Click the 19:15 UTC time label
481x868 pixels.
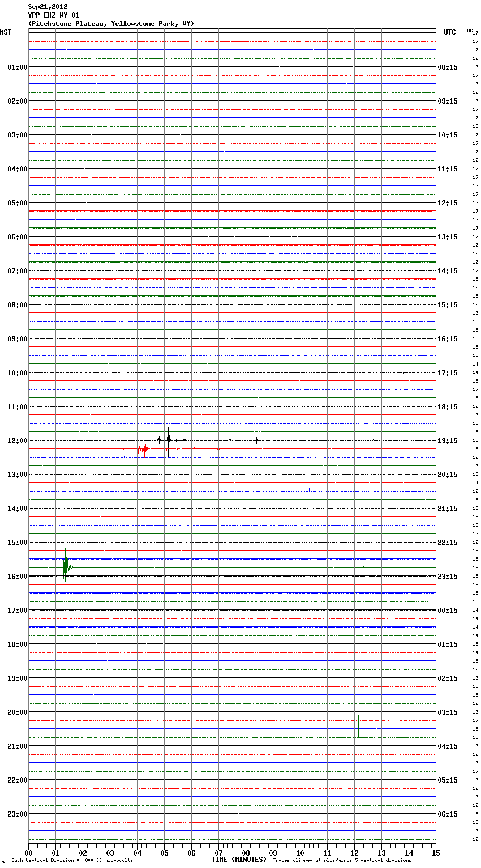[448, 441]
